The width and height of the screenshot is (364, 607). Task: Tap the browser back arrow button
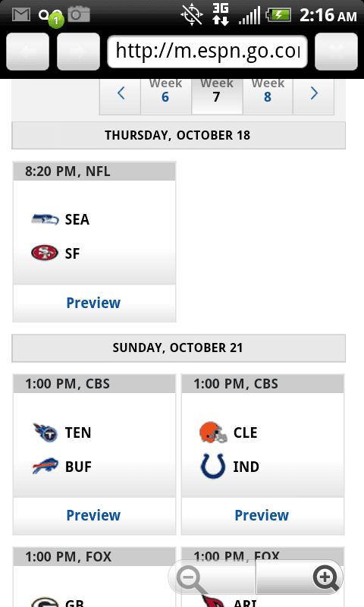click(x=28, y=52)
